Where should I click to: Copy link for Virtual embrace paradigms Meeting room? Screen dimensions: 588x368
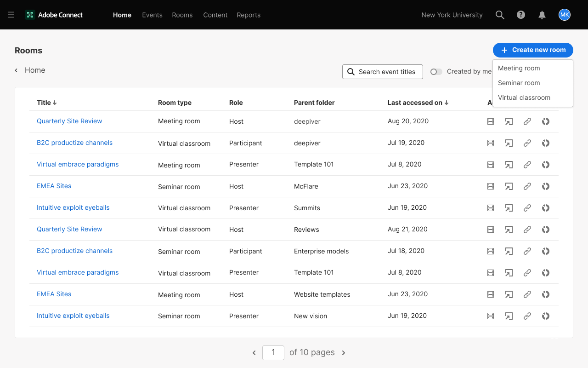[x=527, y=165]
